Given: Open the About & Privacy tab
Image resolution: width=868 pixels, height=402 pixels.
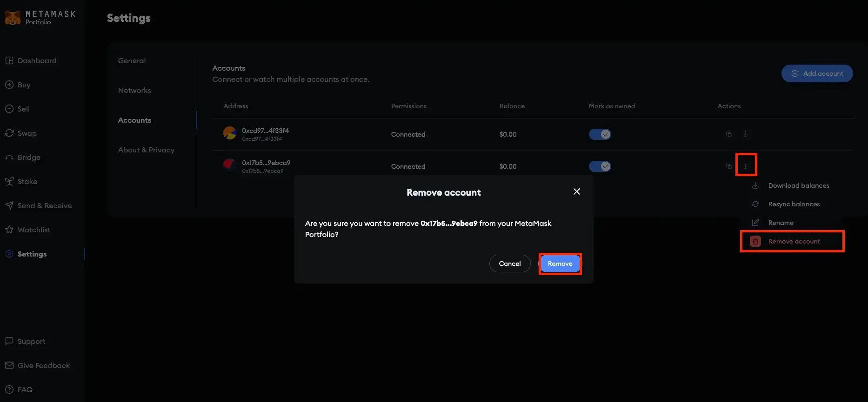Looking at the screenshot, I should tap(146, 150).
